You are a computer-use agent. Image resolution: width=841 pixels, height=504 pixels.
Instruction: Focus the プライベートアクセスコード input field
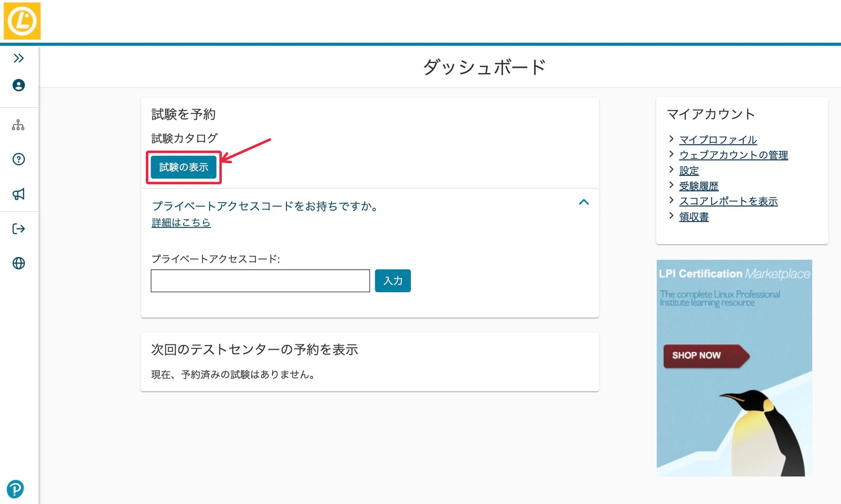(x=260, y=281)
